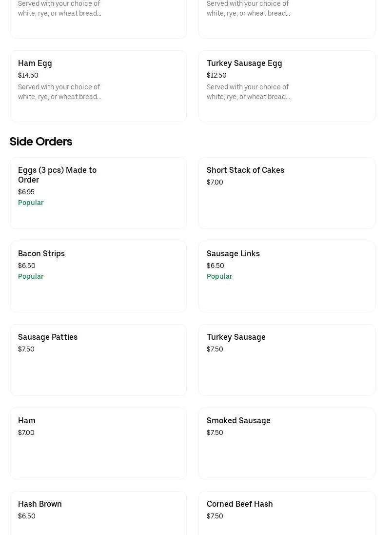
Task: Click the $14.50 price of Ham Egg
Action: point(28,75)
